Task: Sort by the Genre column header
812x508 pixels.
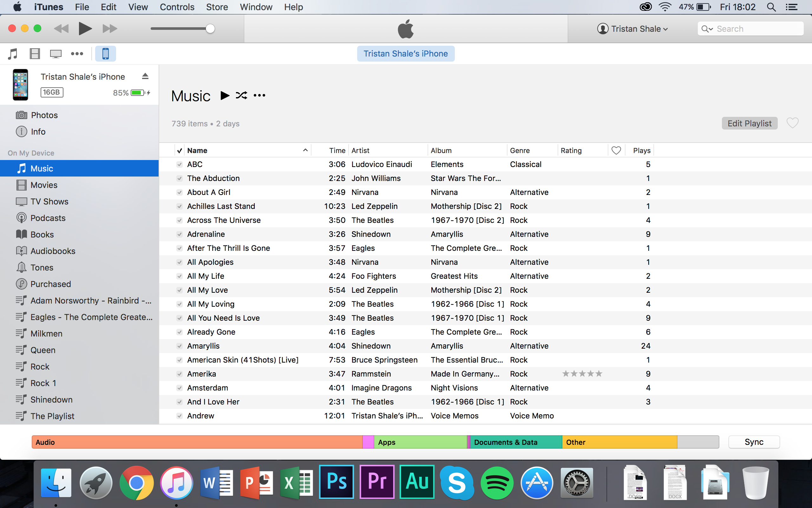Action: click(x=533, y=150)
